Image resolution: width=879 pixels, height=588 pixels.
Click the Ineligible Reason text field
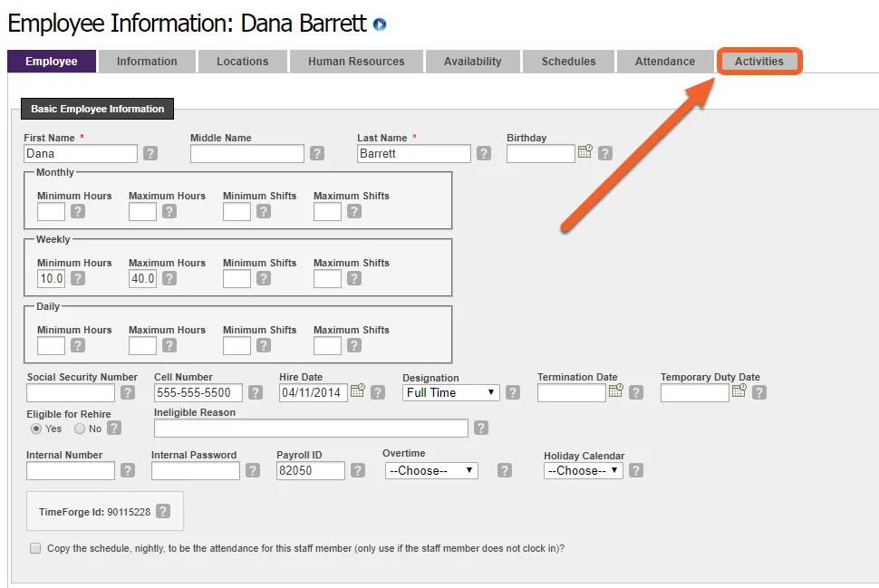click(311, 429)
